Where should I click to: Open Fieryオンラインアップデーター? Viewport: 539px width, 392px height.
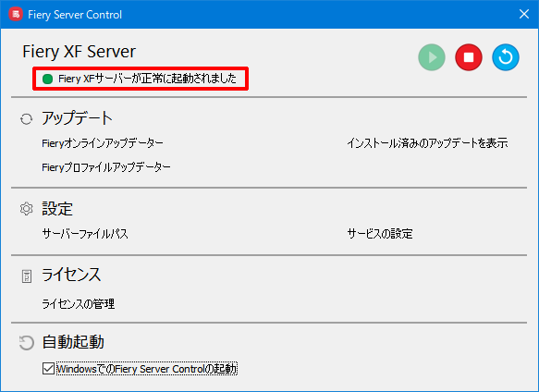tap(103, 143)
